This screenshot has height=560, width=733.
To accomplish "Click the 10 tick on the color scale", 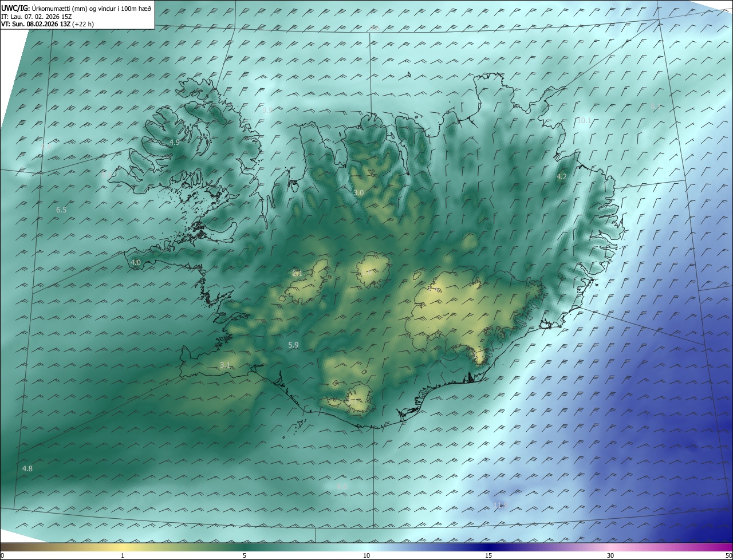I will 366,556.
